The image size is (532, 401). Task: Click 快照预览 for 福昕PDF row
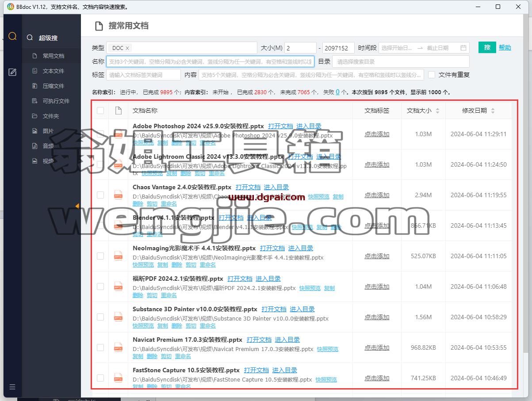pos(310,288)
